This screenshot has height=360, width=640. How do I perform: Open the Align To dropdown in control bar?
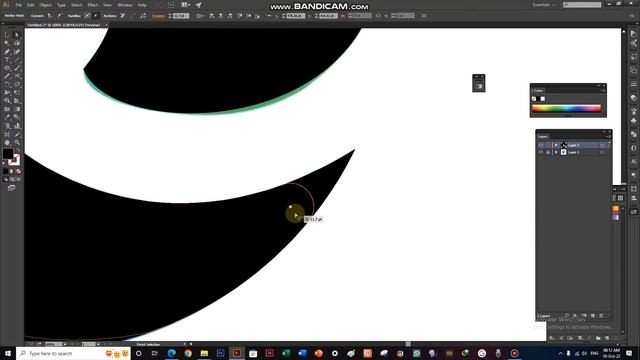[199, 16]
